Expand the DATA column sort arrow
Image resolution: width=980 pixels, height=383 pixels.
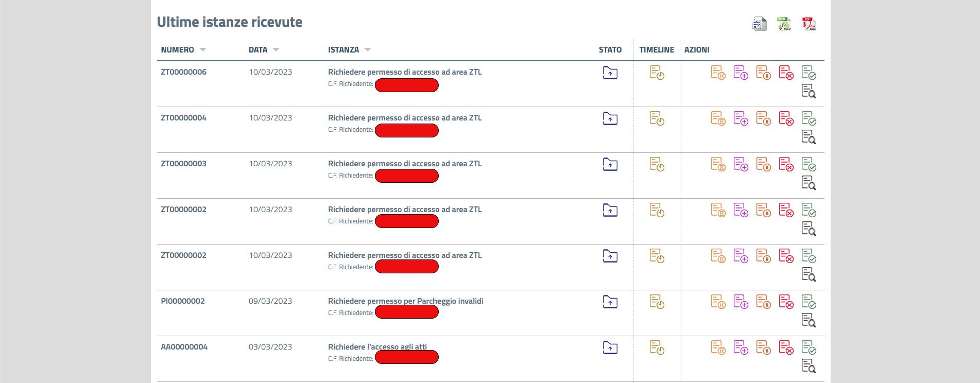click(276, 50)
